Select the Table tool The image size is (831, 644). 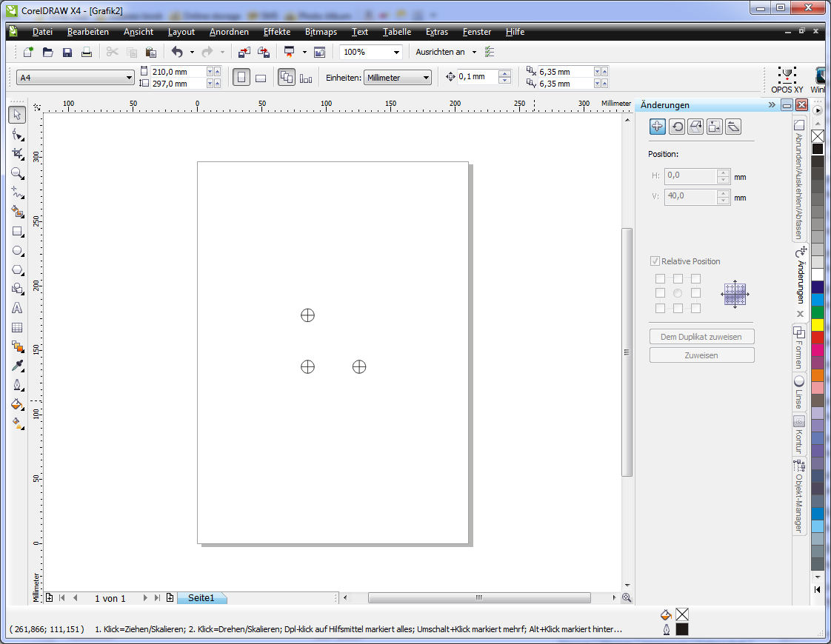[16, 327]
